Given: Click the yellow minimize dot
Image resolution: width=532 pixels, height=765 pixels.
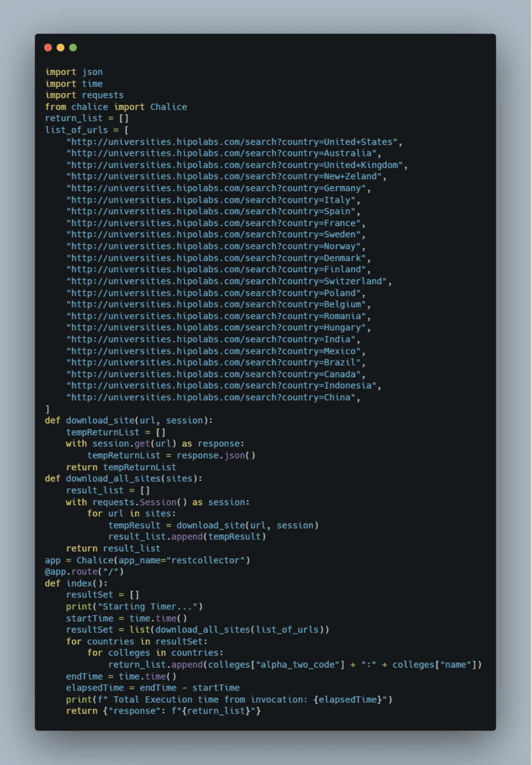Looking at the screenshot, I should pos(60,47).
